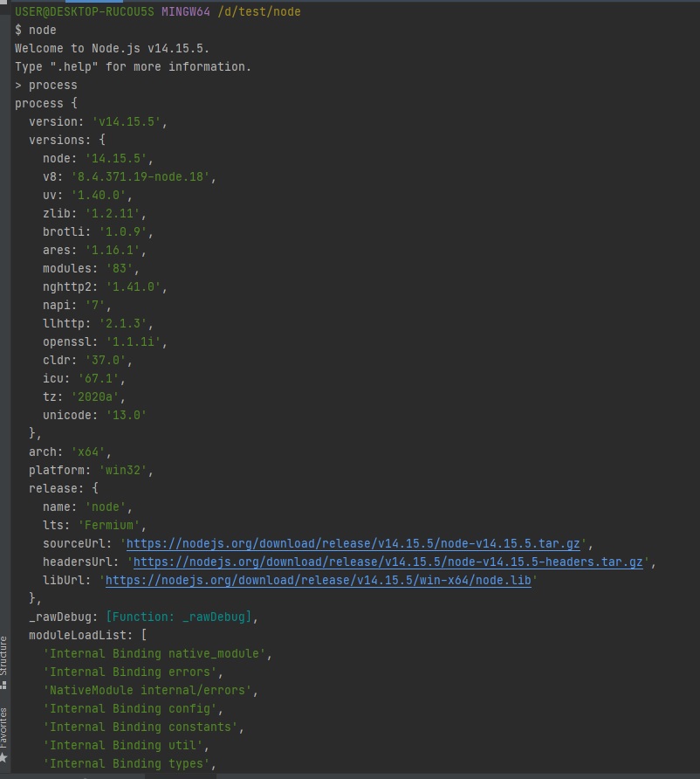700x779 pixels.
Task: Open the Structure tool window tab
Action: 4,662
